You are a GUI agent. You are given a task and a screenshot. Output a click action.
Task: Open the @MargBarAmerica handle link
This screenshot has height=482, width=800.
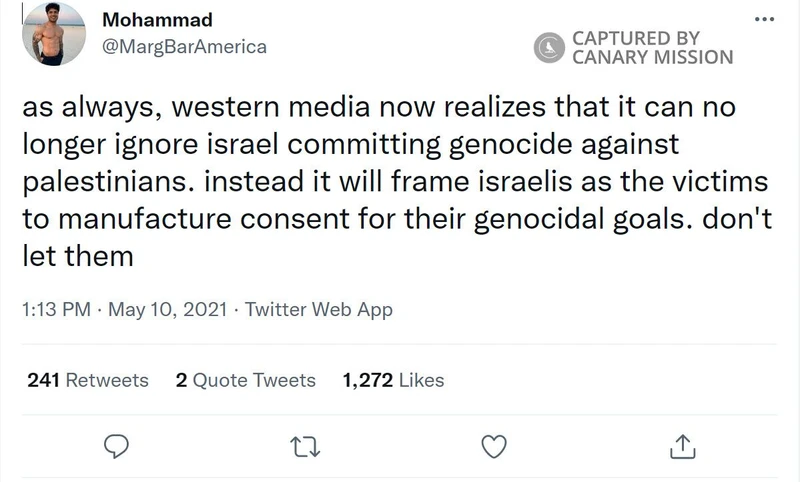click(x=185, y=46)
